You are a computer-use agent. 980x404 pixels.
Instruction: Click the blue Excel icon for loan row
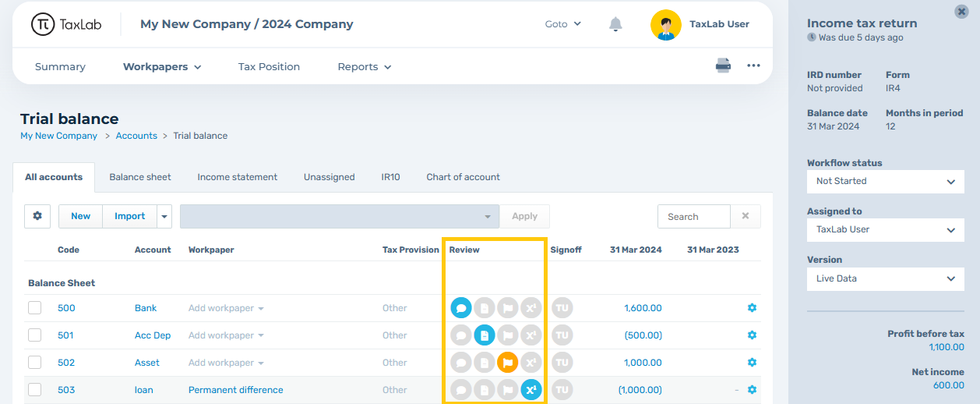(x=531, y=390)
